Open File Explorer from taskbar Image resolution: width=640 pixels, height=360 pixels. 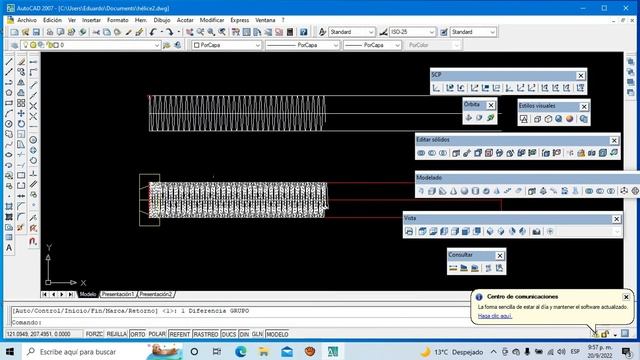coord(264,352)
